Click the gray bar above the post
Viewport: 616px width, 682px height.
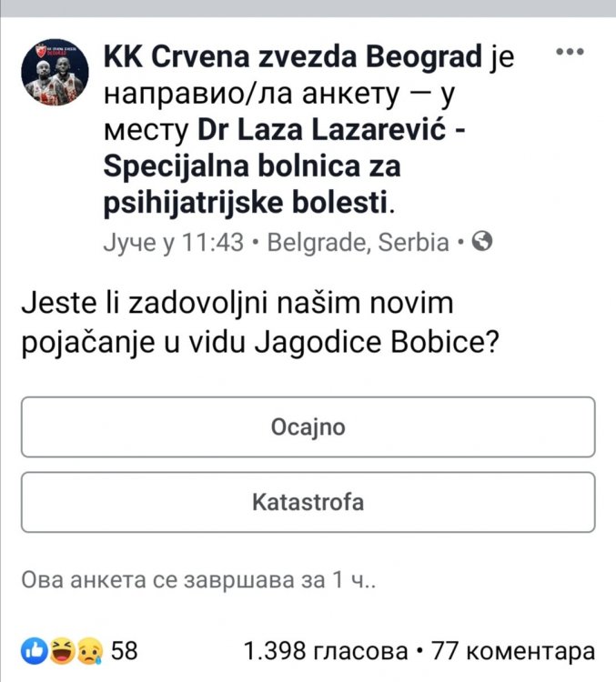[x=308, y=7]
